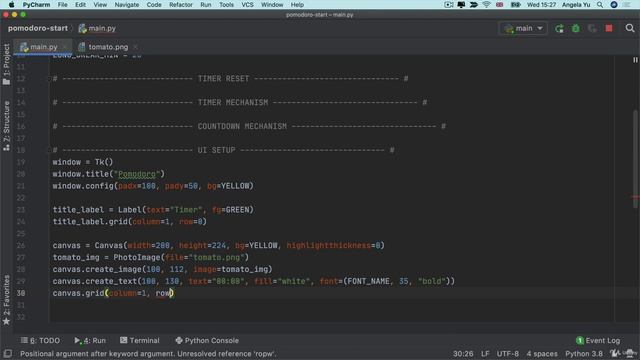640x360 pixels.
Task: Click the 'row' text on line 30
Action: [x=162, y=293]
